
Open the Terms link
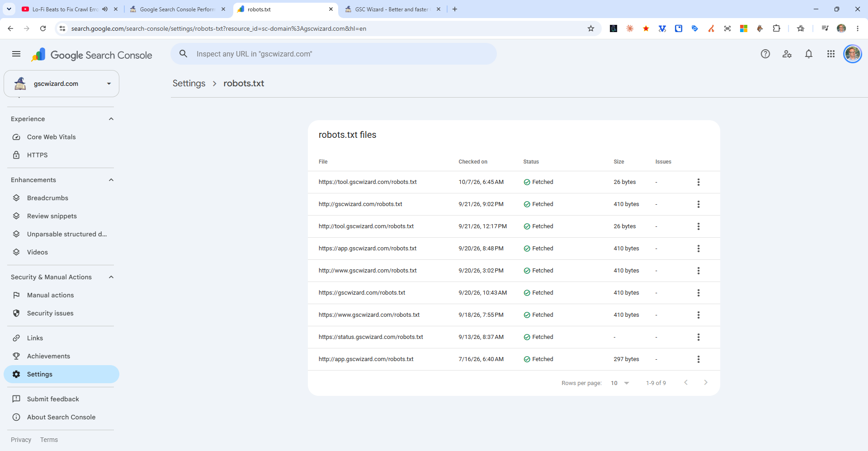coord(49,440)
